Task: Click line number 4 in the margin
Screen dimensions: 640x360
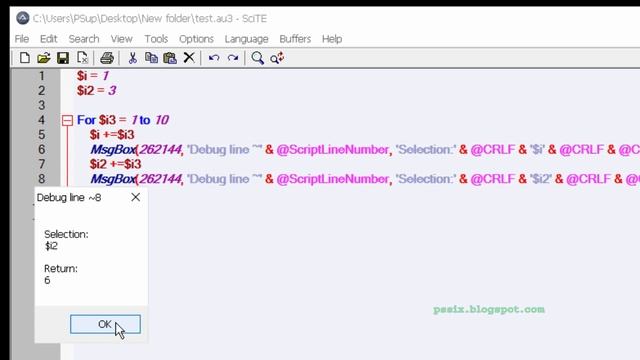Action: pos(42,120)
